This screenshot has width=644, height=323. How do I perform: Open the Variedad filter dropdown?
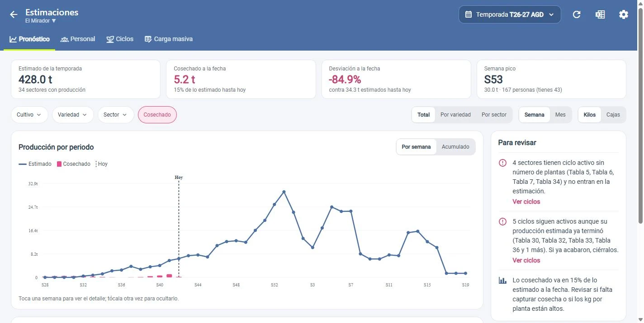coord(73,115)
